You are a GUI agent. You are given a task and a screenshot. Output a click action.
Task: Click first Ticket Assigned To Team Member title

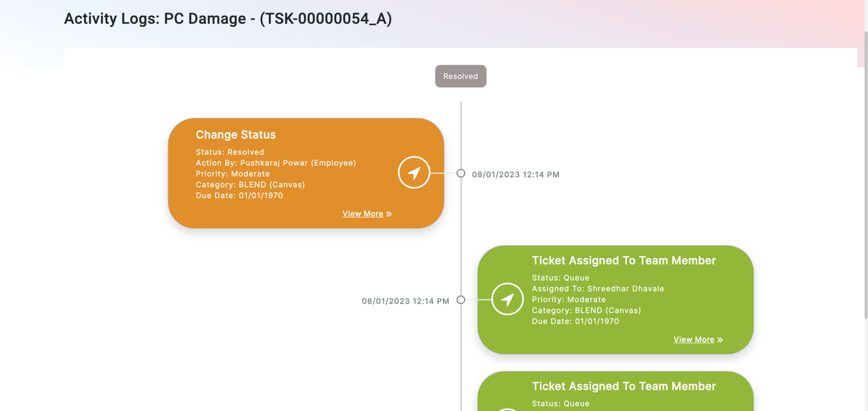pos(624,260)
